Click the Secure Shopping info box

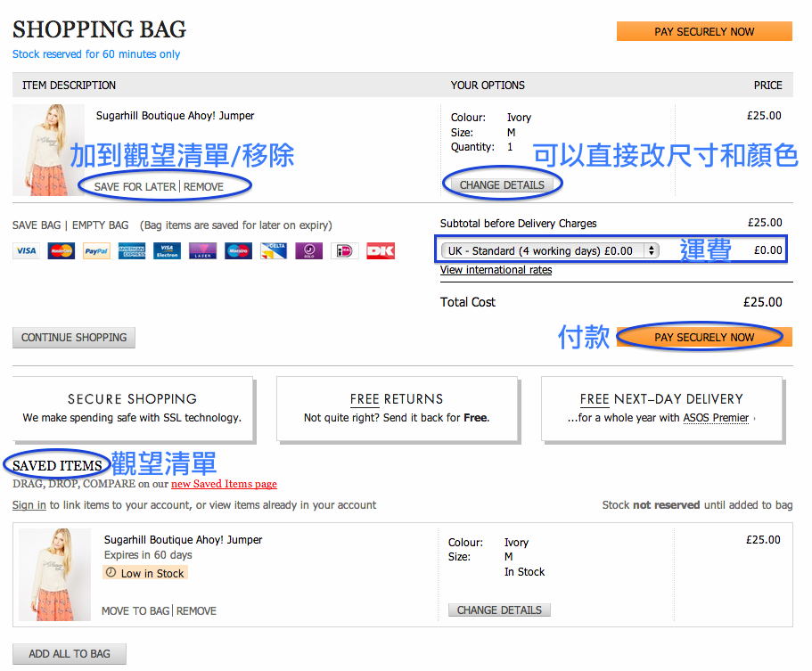tap(133, 408)
